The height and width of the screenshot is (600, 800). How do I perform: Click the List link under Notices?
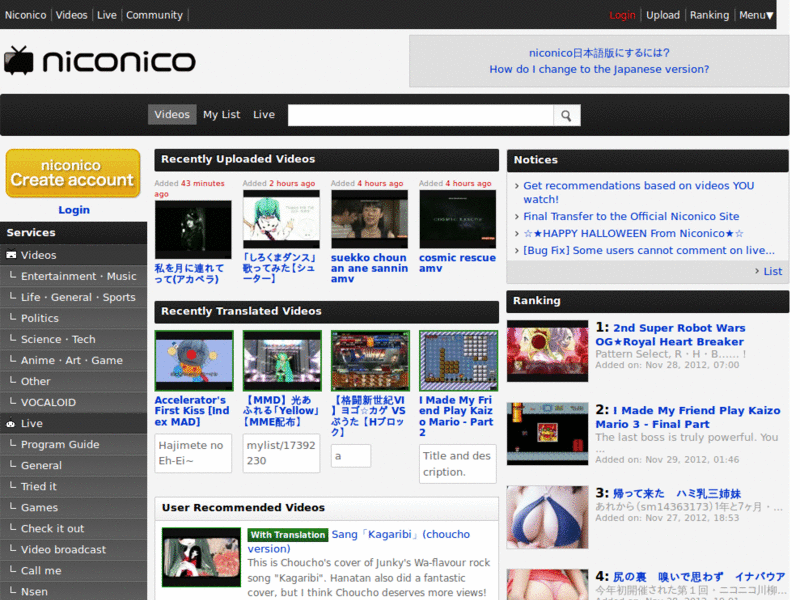pos(772,271)
